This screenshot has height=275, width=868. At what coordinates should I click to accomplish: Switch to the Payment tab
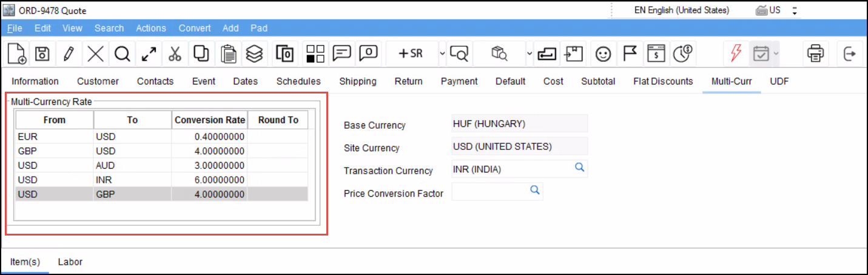459,81
